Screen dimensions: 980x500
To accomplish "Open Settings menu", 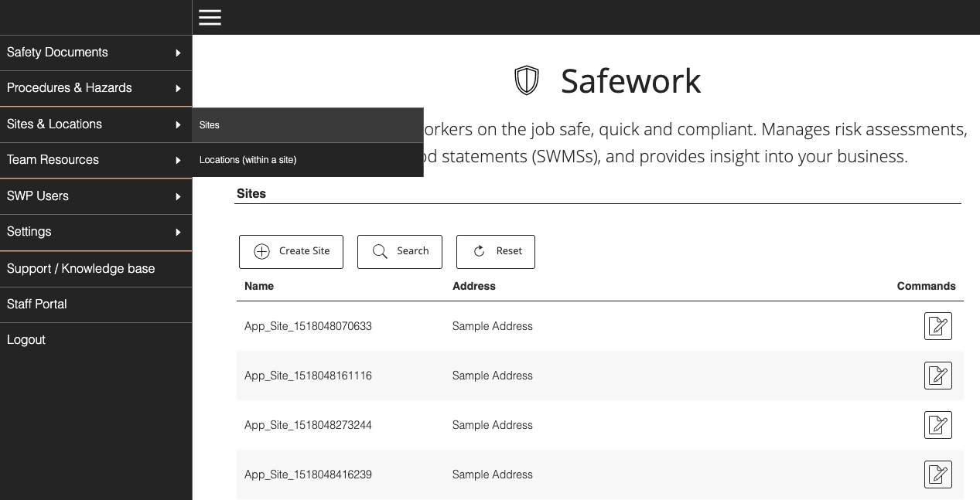I will coord(96,232).
